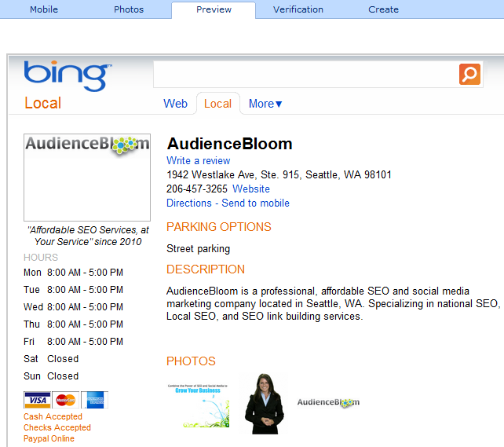Click the Write a review link
Screen dimensions: 504x447
click(x=199, y=160)
